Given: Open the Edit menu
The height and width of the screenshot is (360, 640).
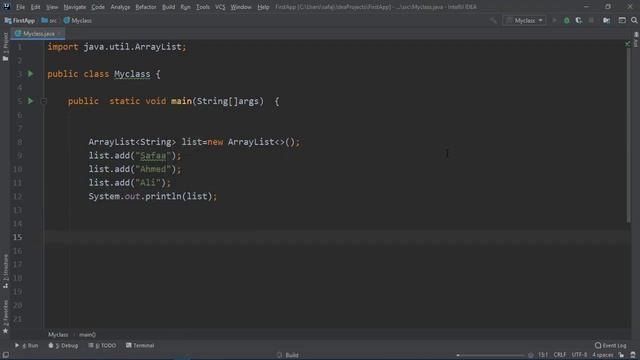Looking at the screenshot, I should tap(36, 7).
